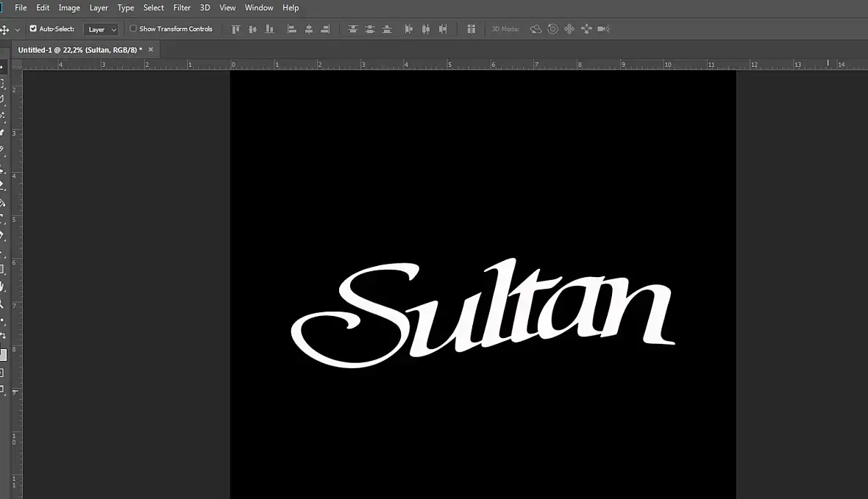Image resolution: width=868 pixels, height=499 pixels.
Task: Click the ruler origin corner box
Action: click(17, 64)
